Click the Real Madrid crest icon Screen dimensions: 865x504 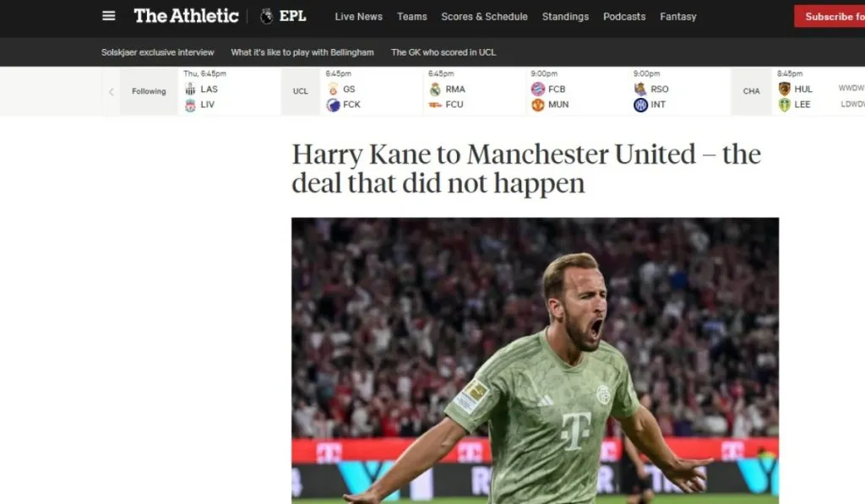pos(435,89)
